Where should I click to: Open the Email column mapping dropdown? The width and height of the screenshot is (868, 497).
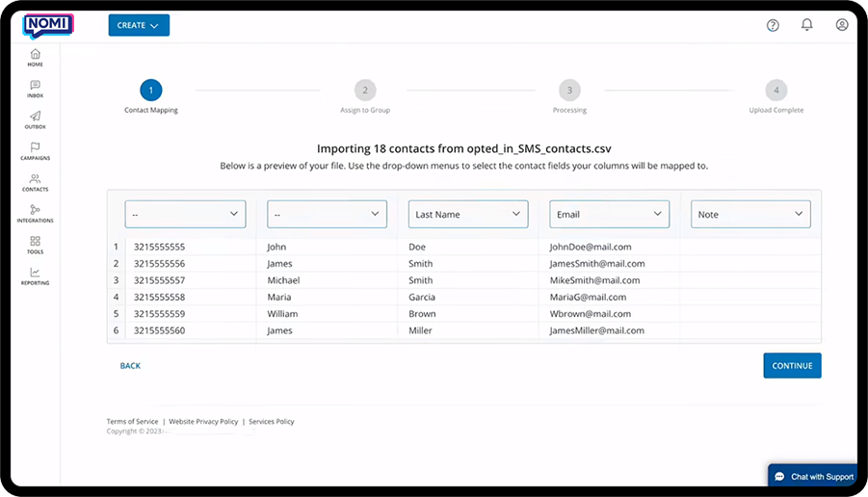point(610,214)
